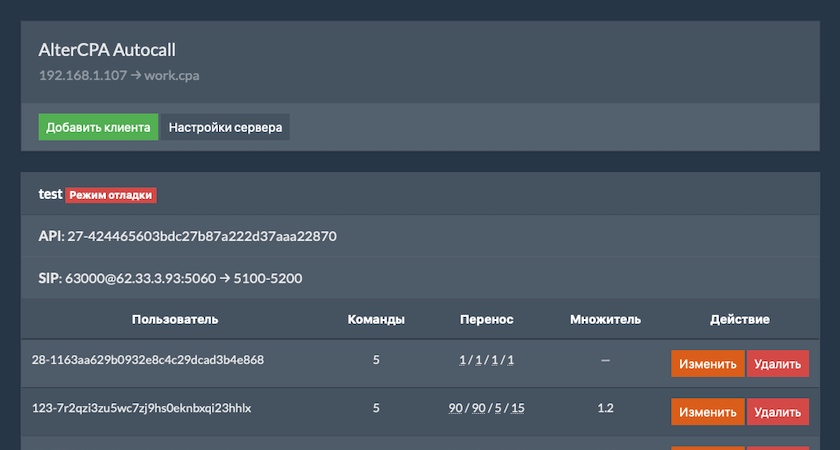Click the Множитель column header
The height and width of the screenshot is (450, 840).
click(605, 319)
